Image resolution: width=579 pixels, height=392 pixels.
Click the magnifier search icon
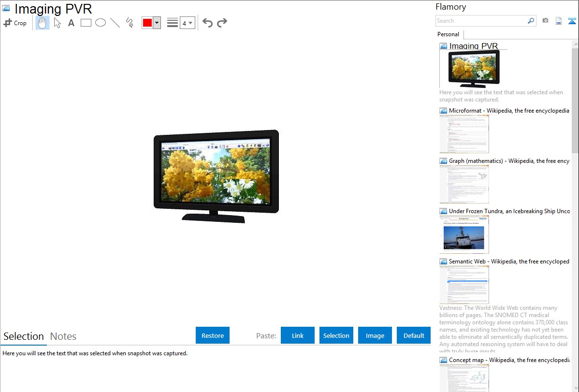pos(531,21)
